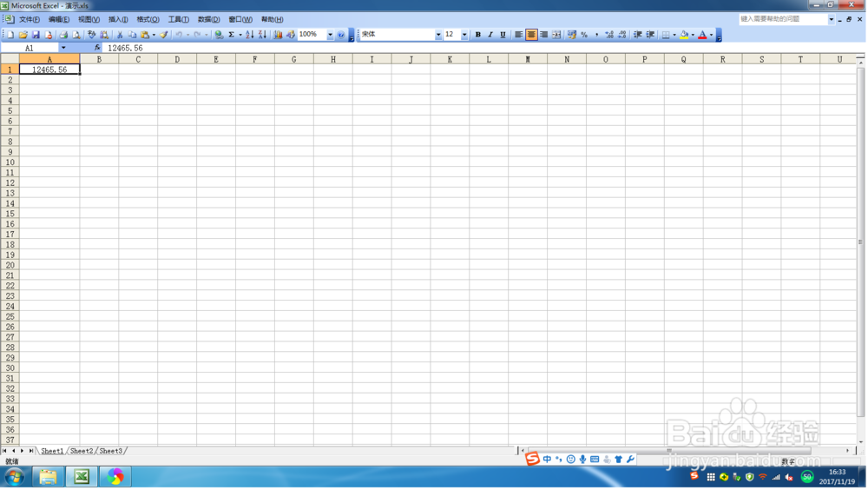Image resolution: width=868 pixels, height=490 pixels.
Task: Open the font size dropdown
Action: point(464,35)
